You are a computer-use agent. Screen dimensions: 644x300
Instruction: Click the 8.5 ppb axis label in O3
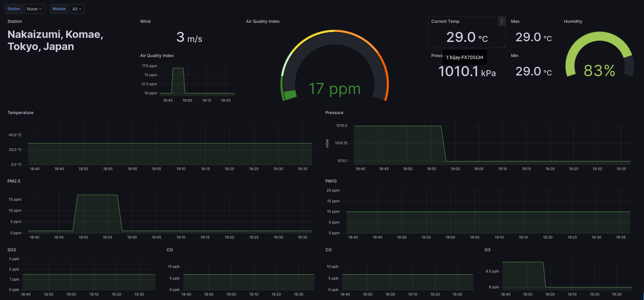coord(492,271)
